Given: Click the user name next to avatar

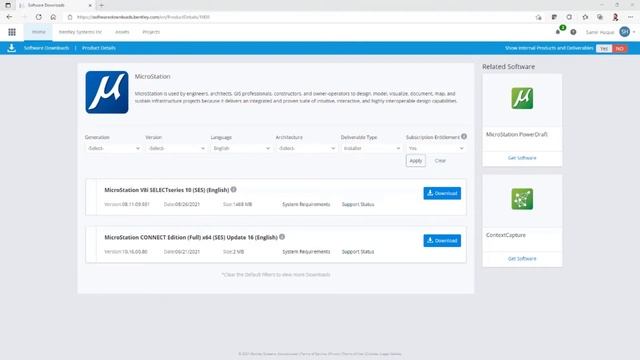Looking at the screenshot, I should coord(600,32).
